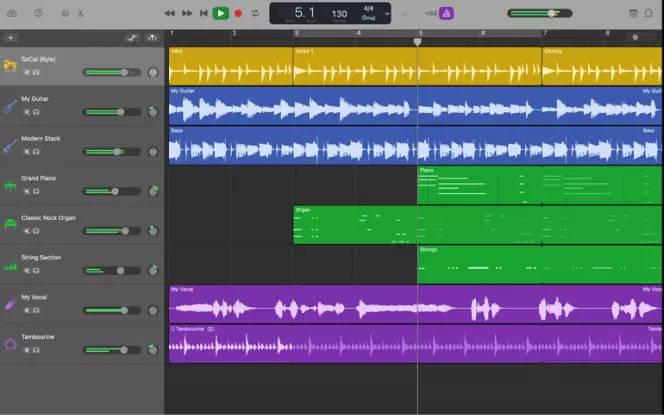The image size is (664, 415).
Task: Add a new track with plus button
Action: [x=11, y=38]
